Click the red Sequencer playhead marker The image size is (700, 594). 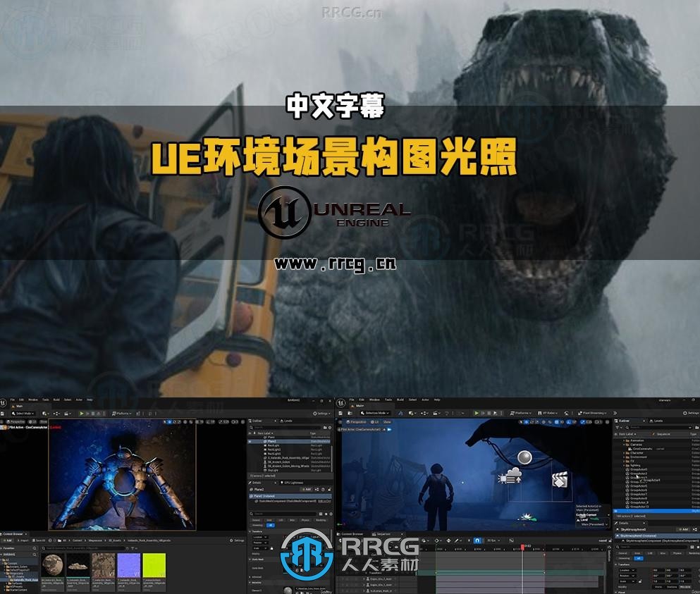click(522, 547)
